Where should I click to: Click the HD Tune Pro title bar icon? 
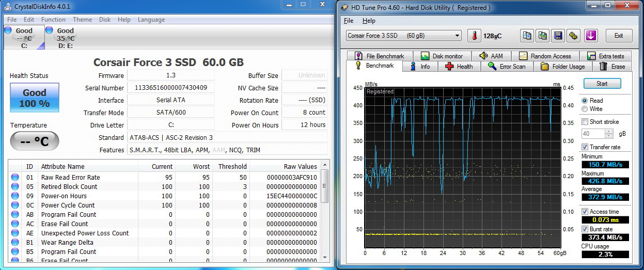tap(345, 8)
